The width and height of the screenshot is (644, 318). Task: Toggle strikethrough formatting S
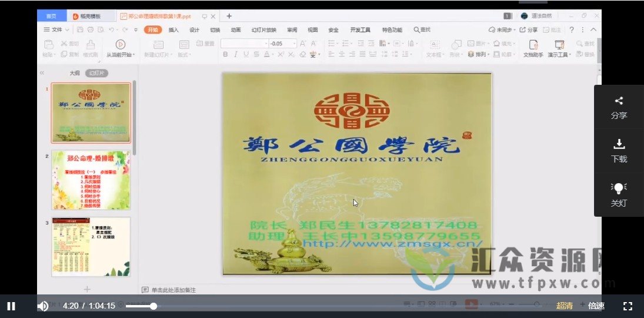click(256, 54)
